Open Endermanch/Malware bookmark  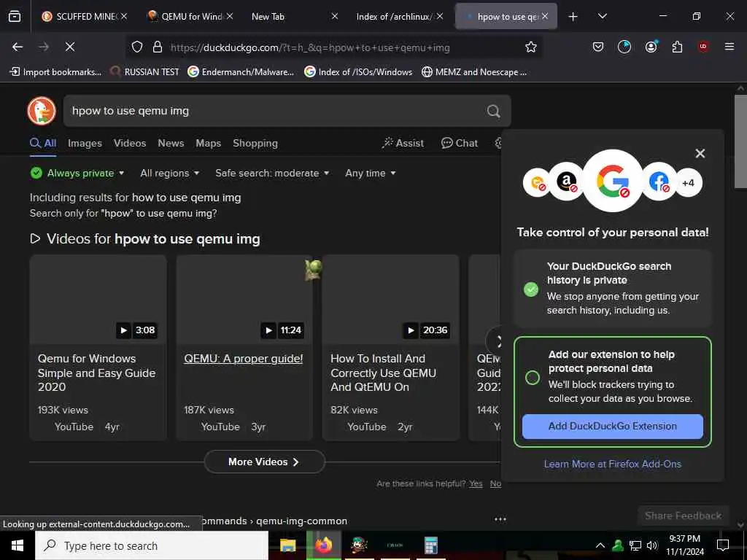241,72
